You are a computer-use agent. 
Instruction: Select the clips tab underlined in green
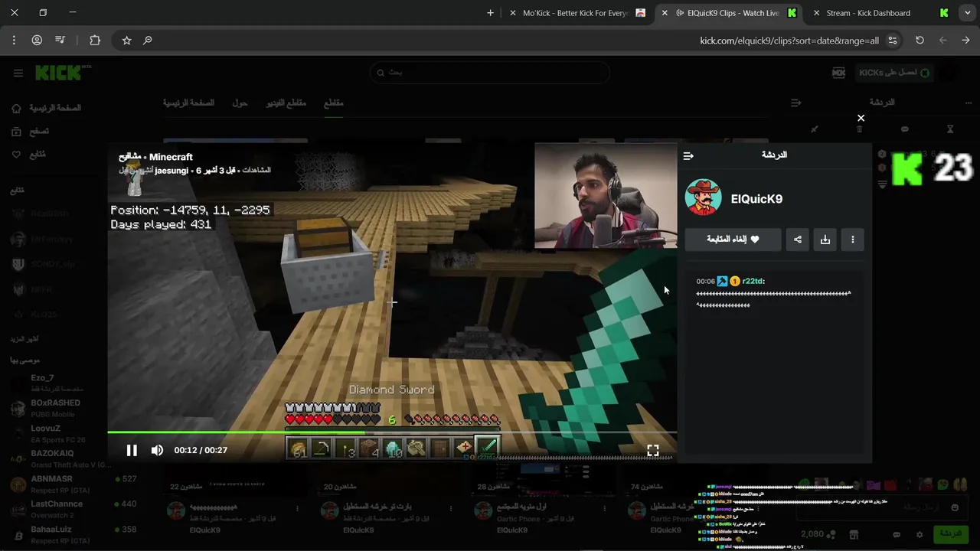click(x=333, y=103)
